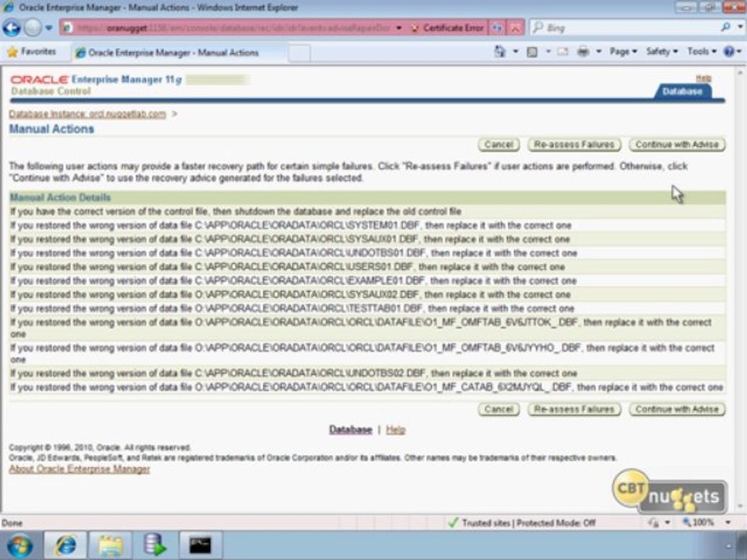
Task: Click the Feeds toolbar icon
Action: tap(532, 51)
